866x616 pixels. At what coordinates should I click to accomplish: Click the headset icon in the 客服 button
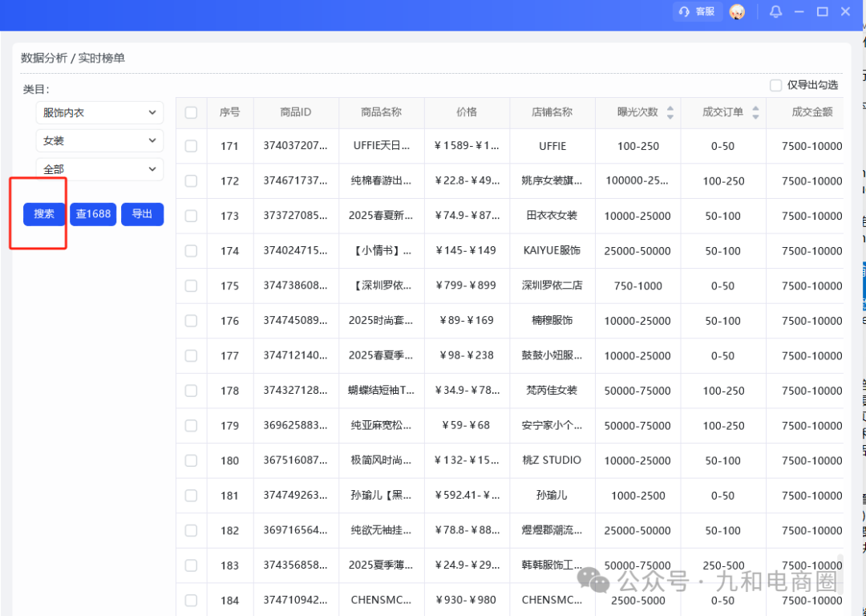pos(682,11)
